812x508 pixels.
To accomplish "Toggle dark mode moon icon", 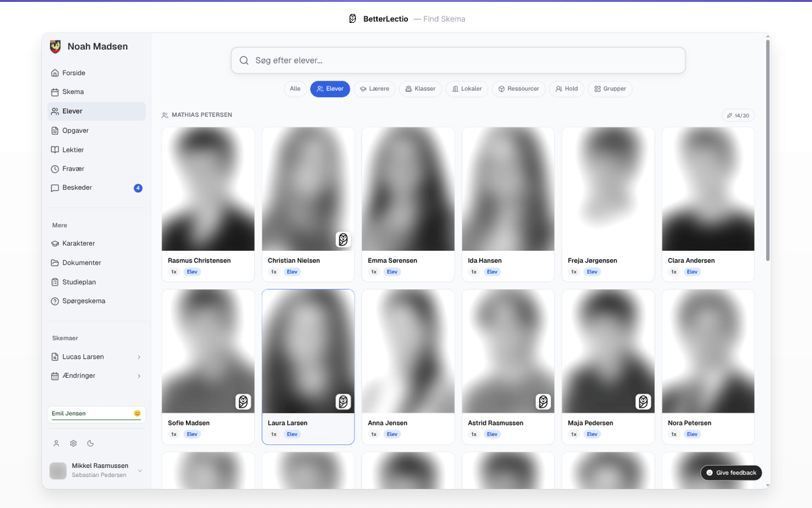I will pos(90,443).
